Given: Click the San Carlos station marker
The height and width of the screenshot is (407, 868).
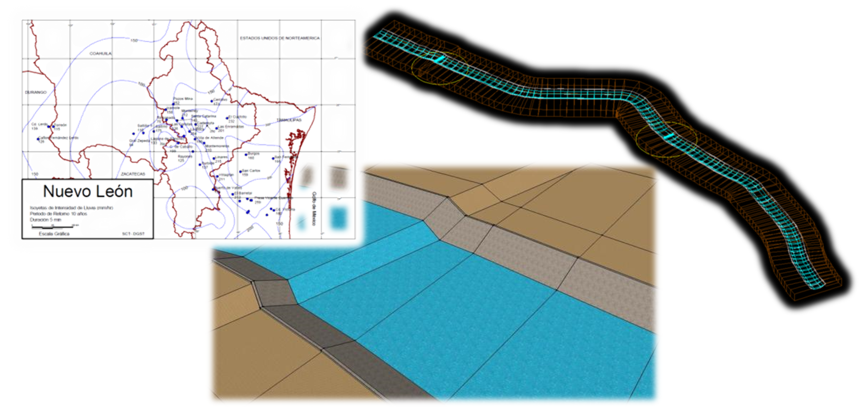Looking at the screenshot, I should [241, 172].
